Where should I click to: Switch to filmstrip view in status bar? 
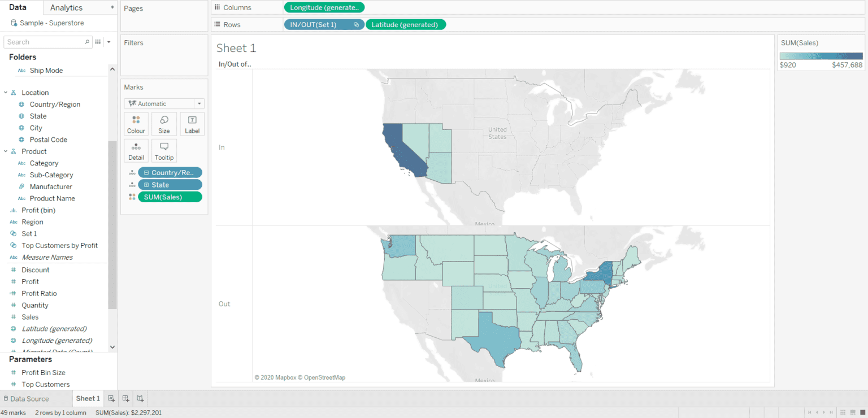click(852, 412)
